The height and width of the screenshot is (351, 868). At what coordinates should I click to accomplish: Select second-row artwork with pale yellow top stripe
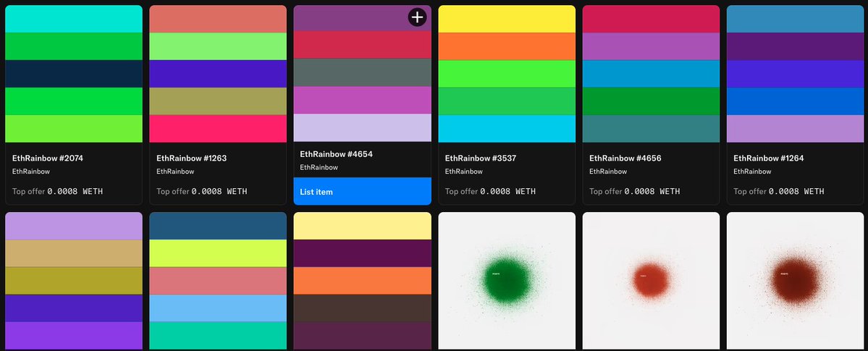click(362, 281)
